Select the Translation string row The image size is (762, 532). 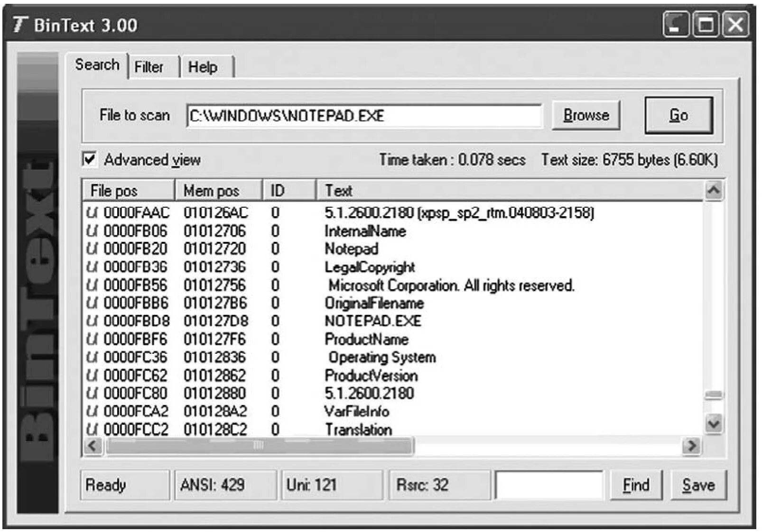pyautogui.click(x=392, y=429)
